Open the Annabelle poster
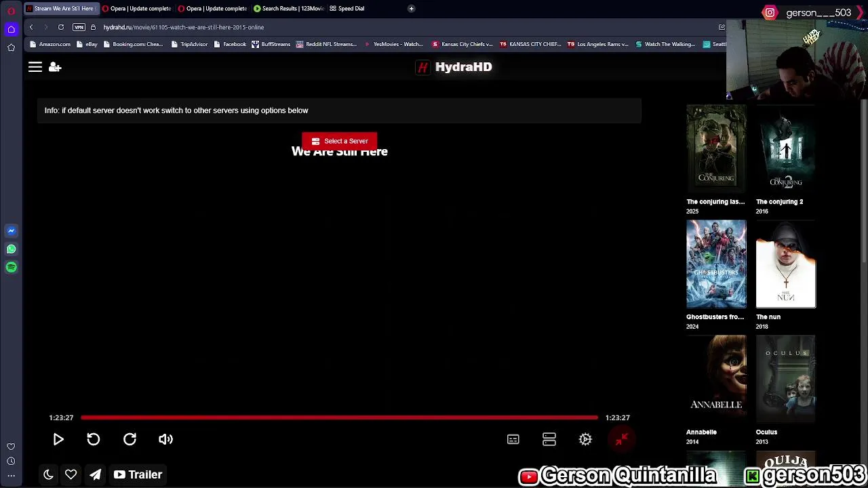 [x=716, y=379]
